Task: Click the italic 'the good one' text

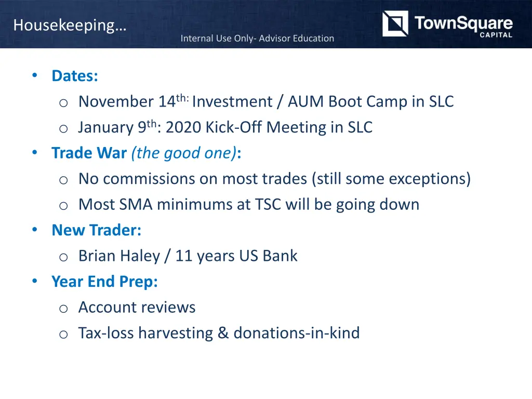Action: point(184,153)
